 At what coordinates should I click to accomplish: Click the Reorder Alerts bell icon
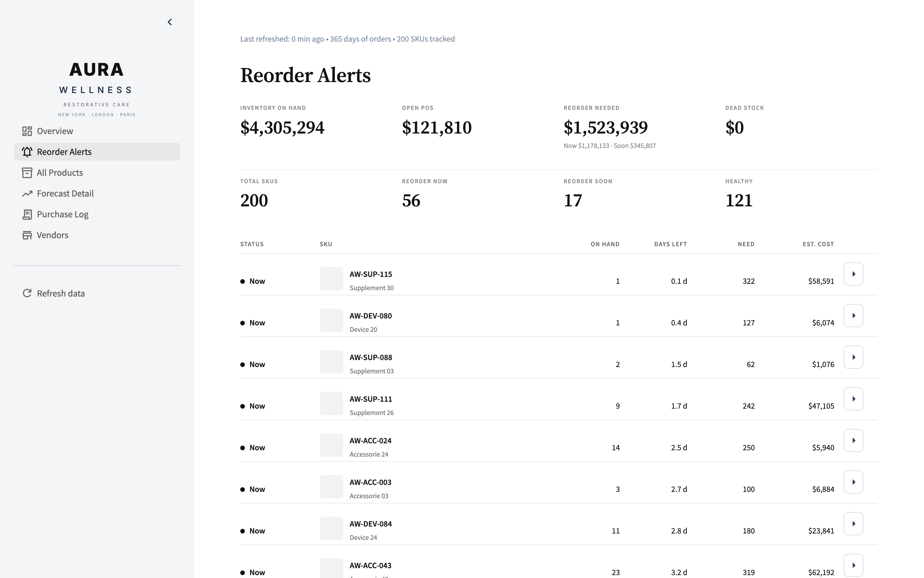click(x=27, y=152)
